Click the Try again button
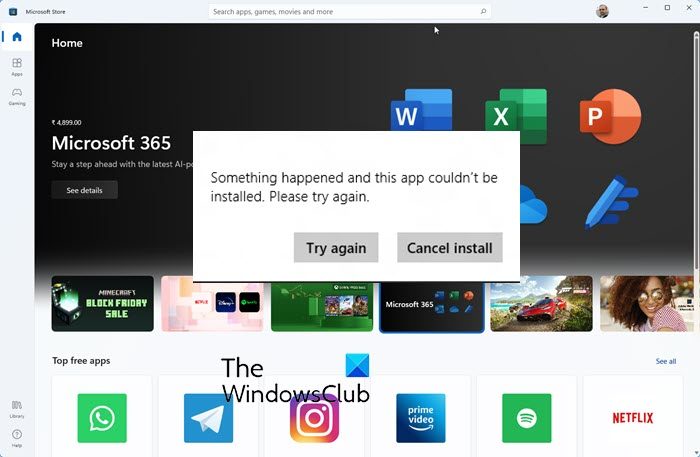The height and width of the screenshot is (457, 700). 336,248
